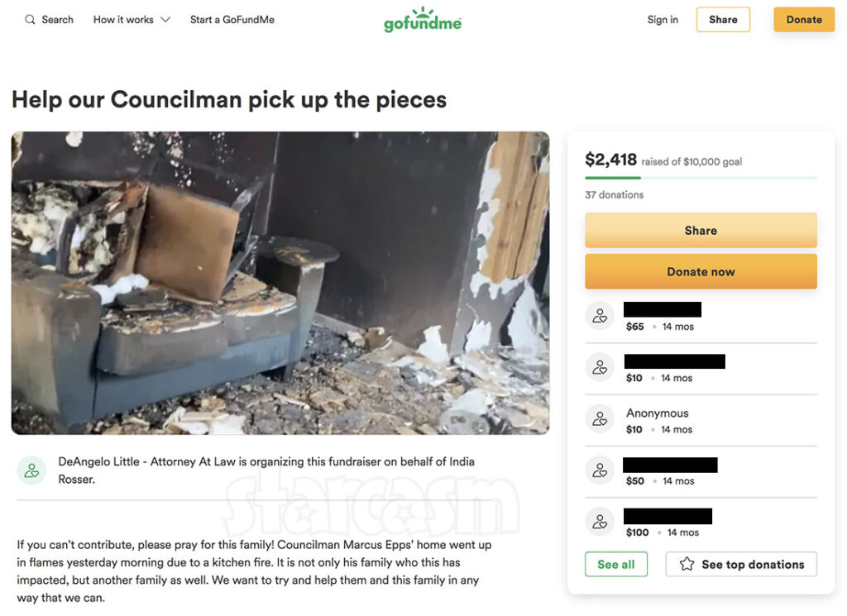This screenshot has height=616, width=847.
Task: Click the yellow Share button in the sidebar
Action: (x=701, y=230)
